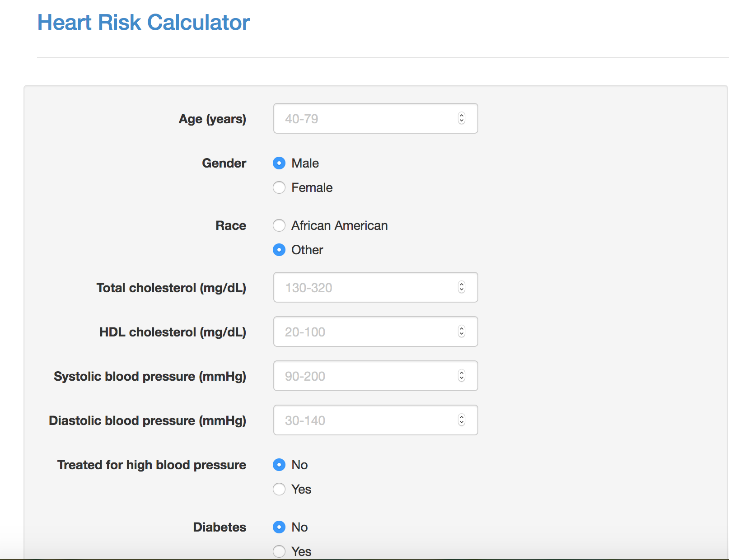Select the Male gender radio button
The width and height of the screenshot is (729, 560).
[x=279, y=163]
